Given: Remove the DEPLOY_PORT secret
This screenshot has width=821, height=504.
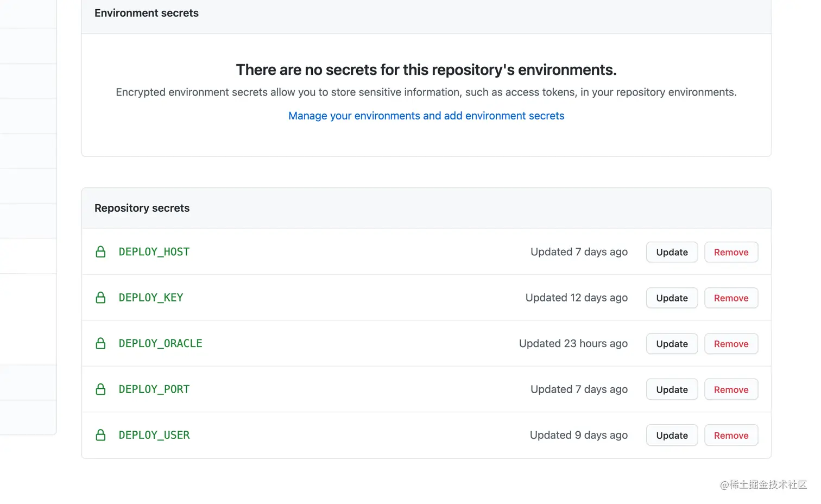Looking at the screenshot, I should (x=731, y=389).
